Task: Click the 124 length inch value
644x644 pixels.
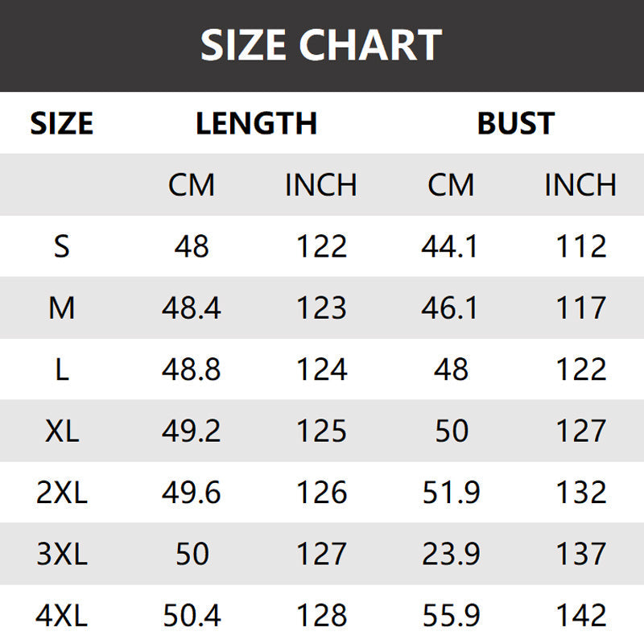Action: point(321,369)
